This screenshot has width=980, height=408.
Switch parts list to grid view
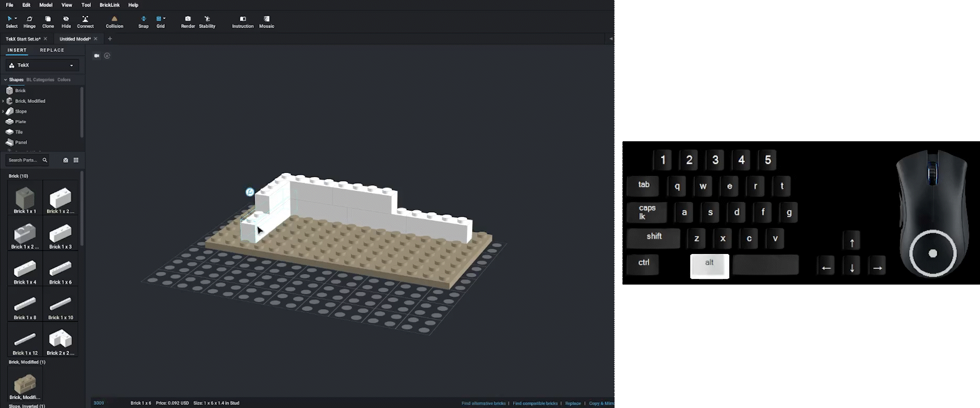click(76, 160)
